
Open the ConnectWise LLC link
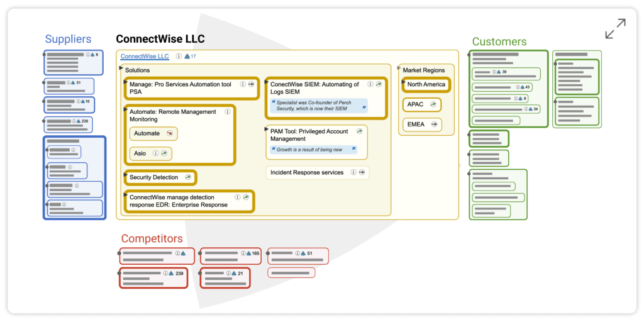pyautogui.click(x=145, y=56)
